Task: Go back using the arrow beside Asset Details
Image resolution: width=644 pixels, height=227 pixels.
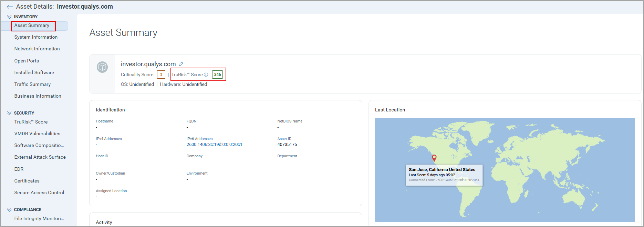Action: click(x=10, y=7)
